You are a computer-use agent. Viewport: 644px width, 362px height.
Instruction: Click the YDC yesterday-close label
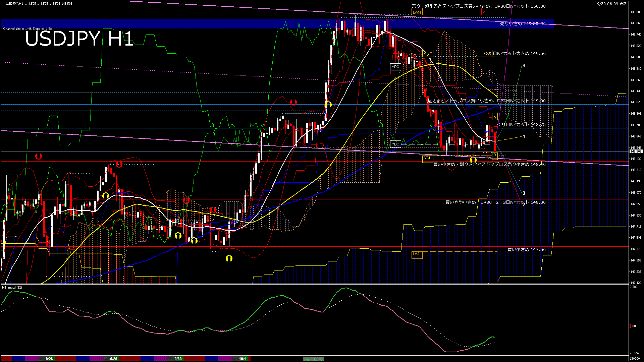[x=395, y=144]
